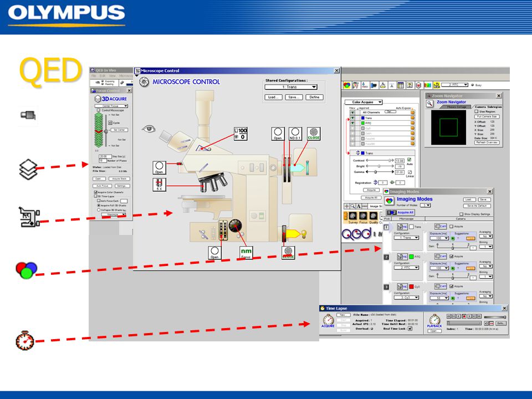
Task: Click the 100/0 light path splitter icon
Action: (x=241, y=134)
